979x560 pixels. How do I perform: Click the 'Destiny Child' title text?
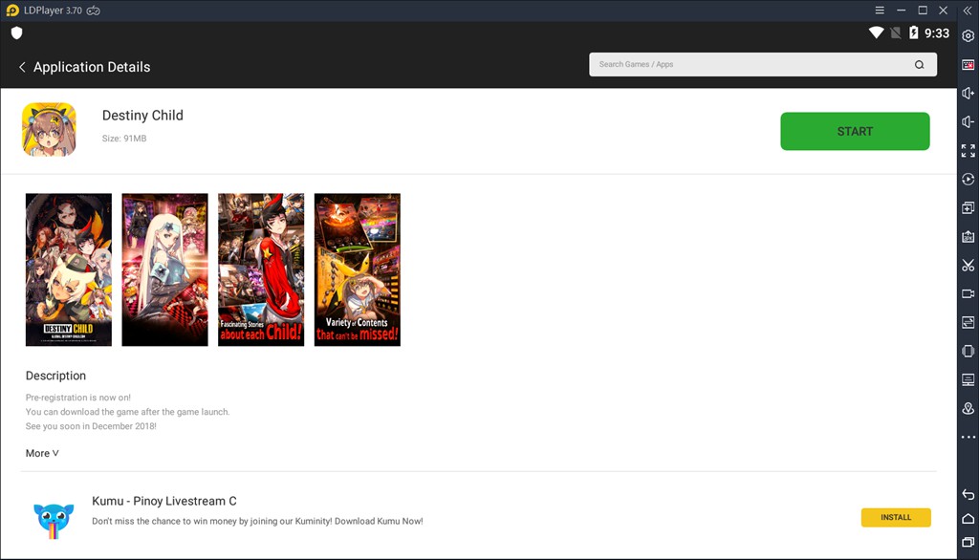(x=142, y=116)
